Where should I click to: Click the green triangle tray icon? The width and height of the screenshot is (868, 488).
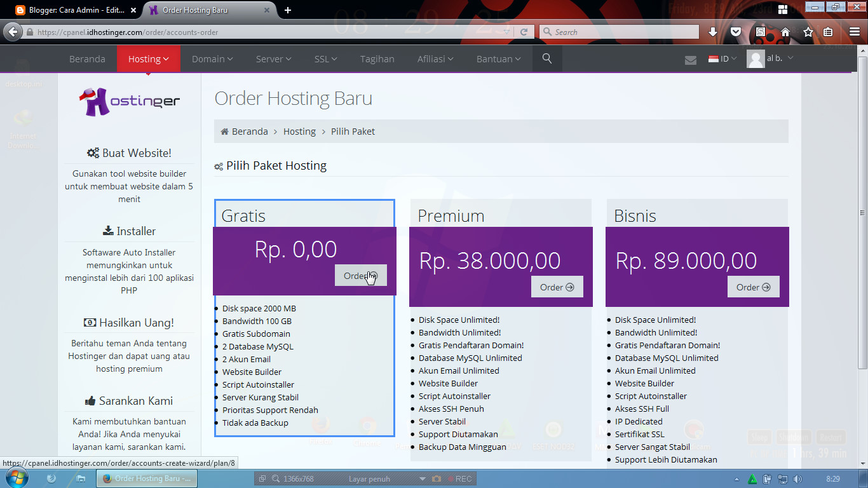[x=752, y=479]
